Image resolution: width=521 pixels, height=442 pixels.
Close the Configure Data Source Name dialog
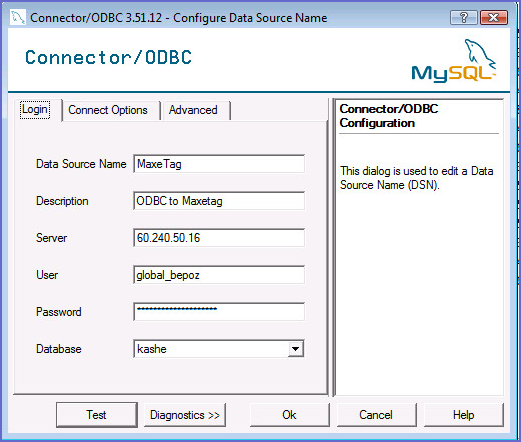[494, 17]
